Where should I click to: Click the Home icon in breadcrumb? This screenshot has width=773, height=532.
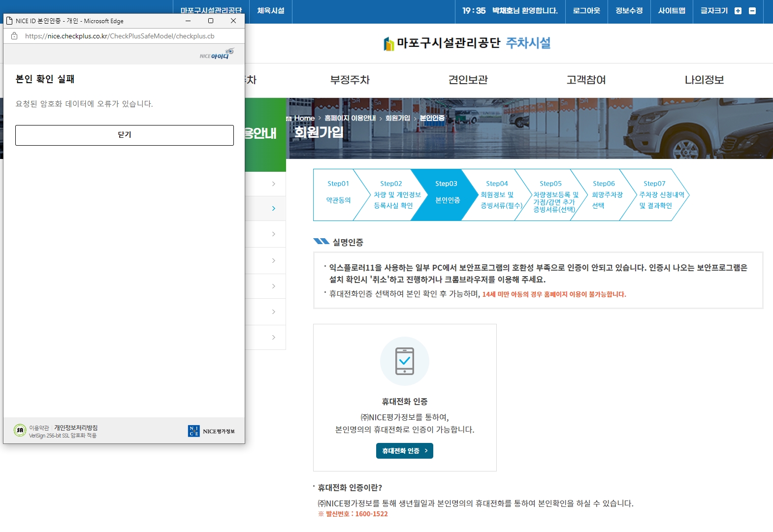point(289,119)
